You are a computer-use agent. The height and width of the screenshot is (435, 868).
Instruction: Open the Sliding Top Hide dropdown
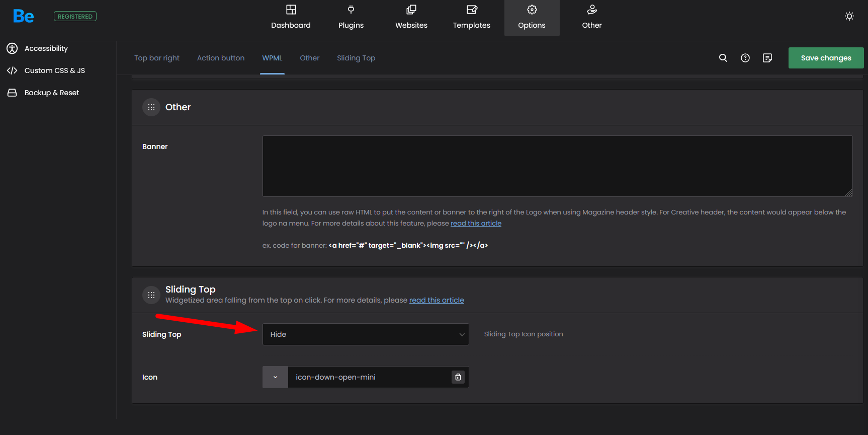[x=366, y=334]
